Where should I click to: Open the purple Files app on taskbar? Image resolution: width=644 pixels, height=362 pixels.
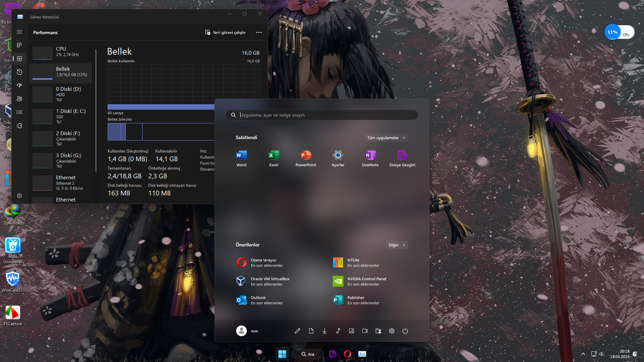pos(333,354)
